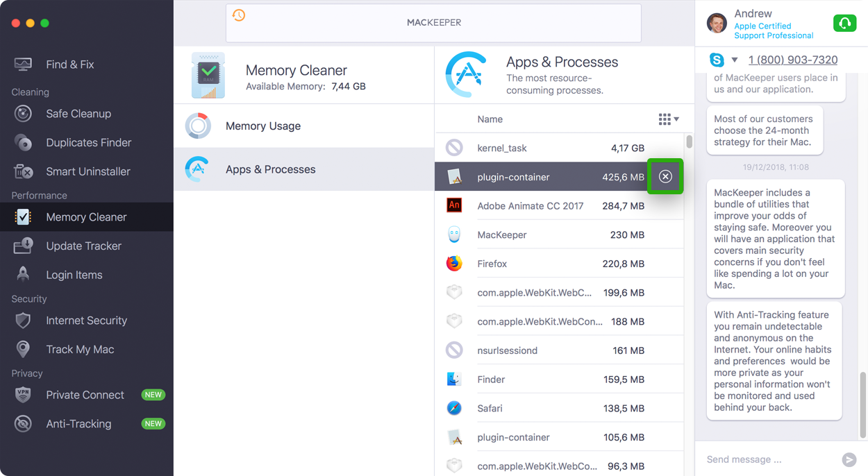
Task: Click the MACKEEPER title bar field
Action: tap(433, 22)
